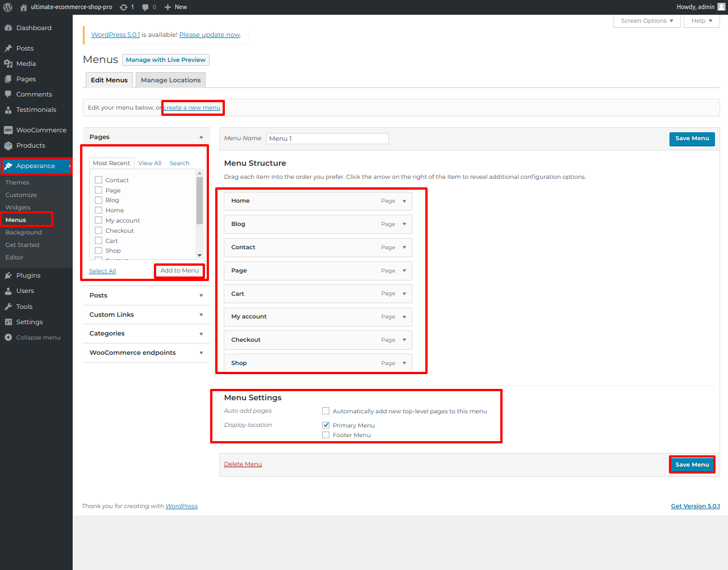The height and width of the screenshot is (570, 728).
Task: Click the Get Version 5.0.1 link
Action: (695, 506)
